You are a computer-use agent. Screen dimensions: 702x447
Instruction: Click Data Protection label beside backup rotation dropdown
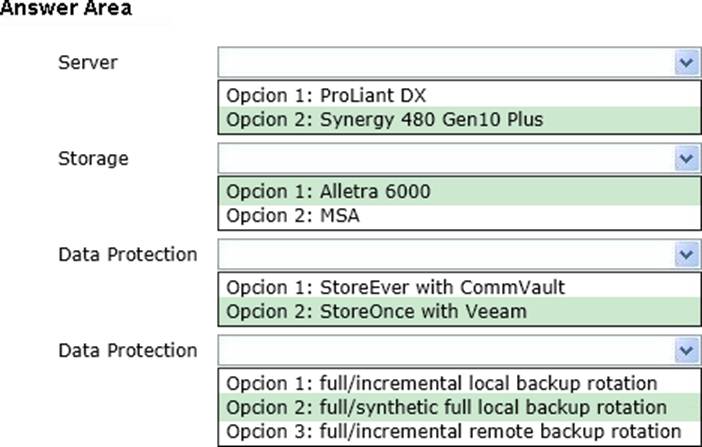click(128, 350)
